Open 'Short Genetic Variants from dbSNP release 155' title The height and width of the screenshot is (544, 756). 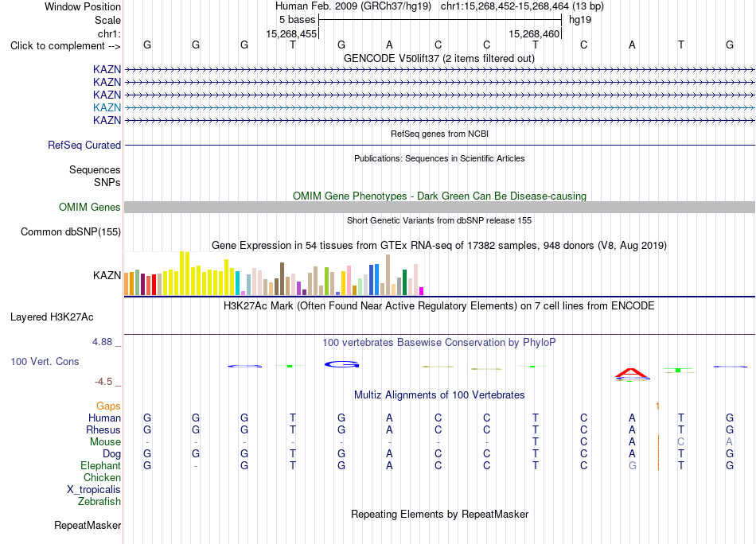pyautogui.click(x=439, y=220)
